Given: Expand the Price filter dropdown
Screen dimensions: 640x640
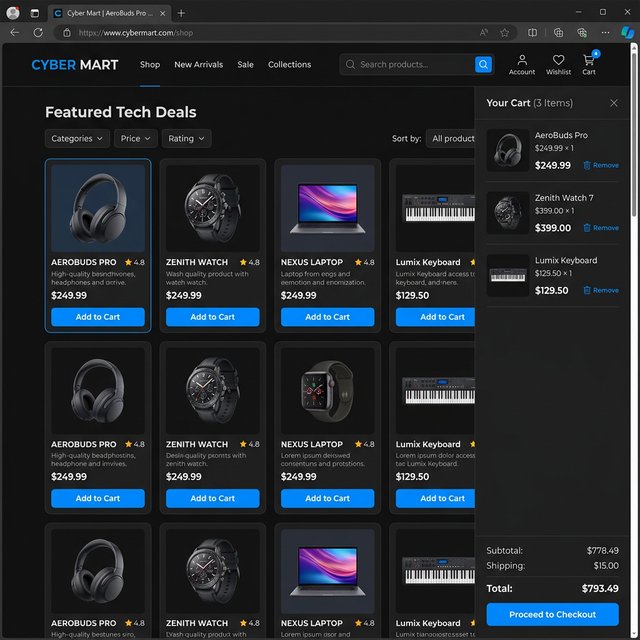Looking at the screenshot, I should tap(136, 138).
